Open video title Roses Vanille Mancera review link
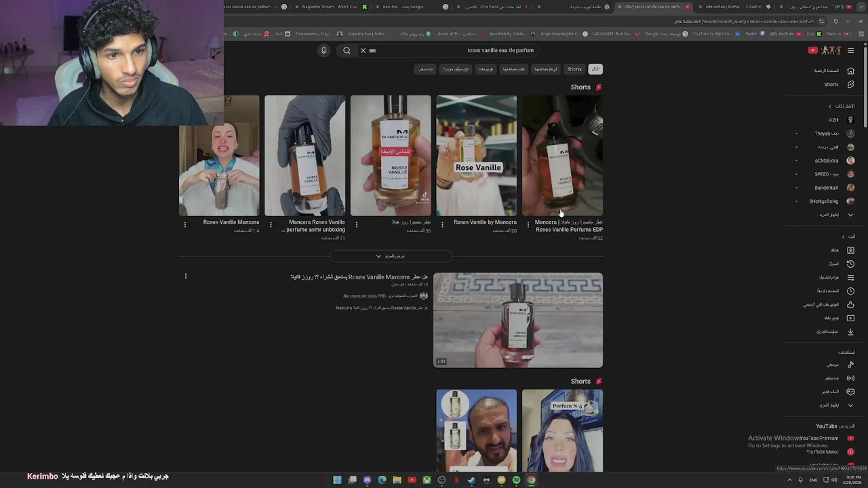Viewport: 868px width, 488px height. pos(359,277)
